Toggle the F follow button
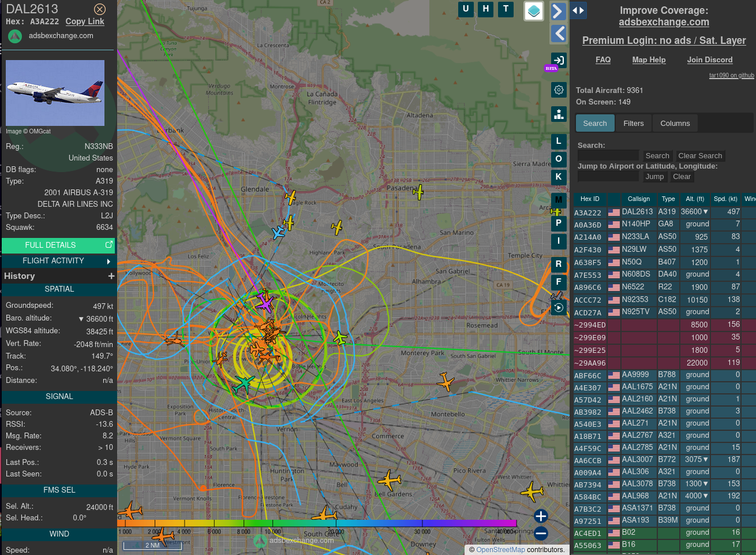The height and width of the screenshot is (555, 756). pyautogui.click(x=558, y=282)
